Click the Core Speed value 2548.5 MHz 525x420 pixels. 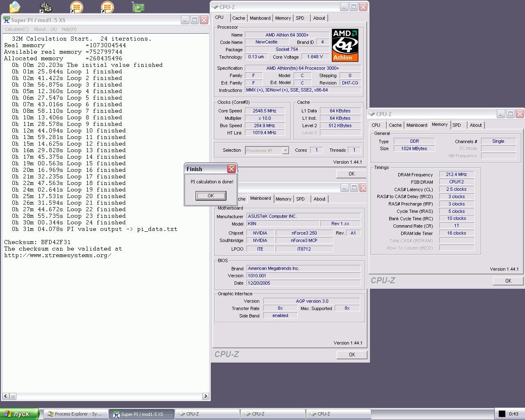click(265, 111)
